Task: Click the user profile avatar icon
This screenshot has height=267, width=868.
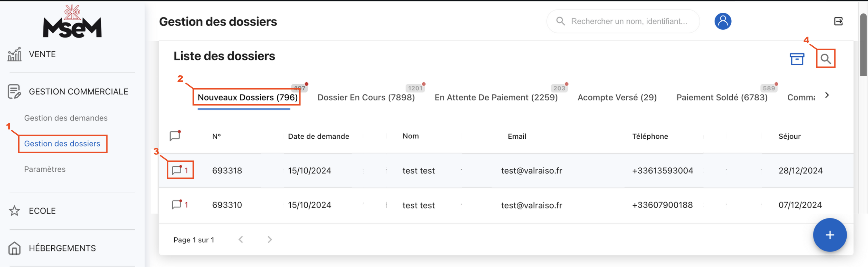Action: [x=723, y=21]
